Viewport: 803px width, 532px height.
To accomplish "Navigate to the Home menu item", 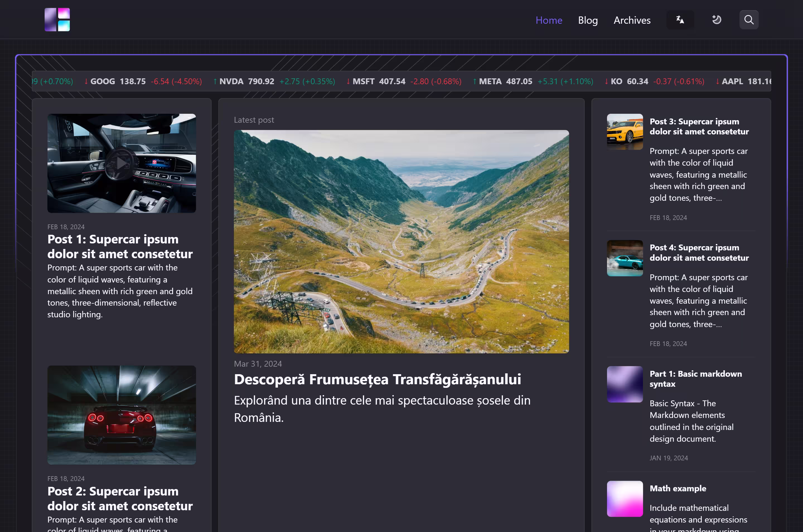I will [548, 20].
